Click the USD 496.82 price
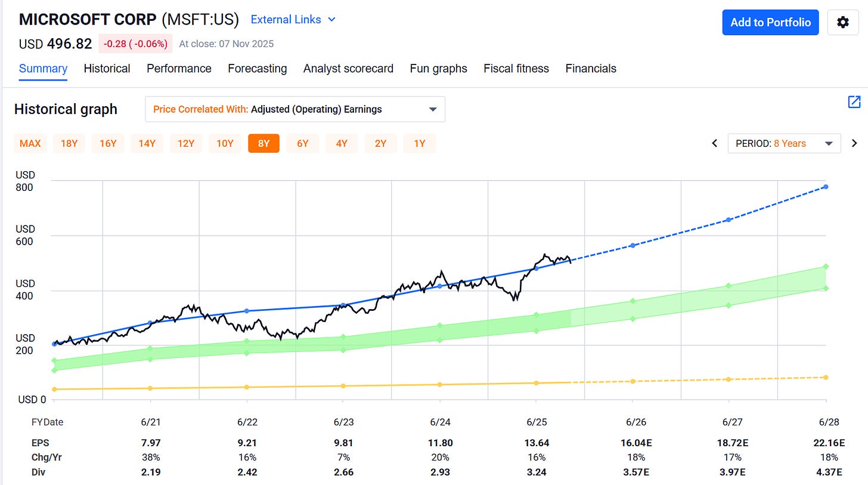Screen dimensions: 868x485 tap(55, 44)
